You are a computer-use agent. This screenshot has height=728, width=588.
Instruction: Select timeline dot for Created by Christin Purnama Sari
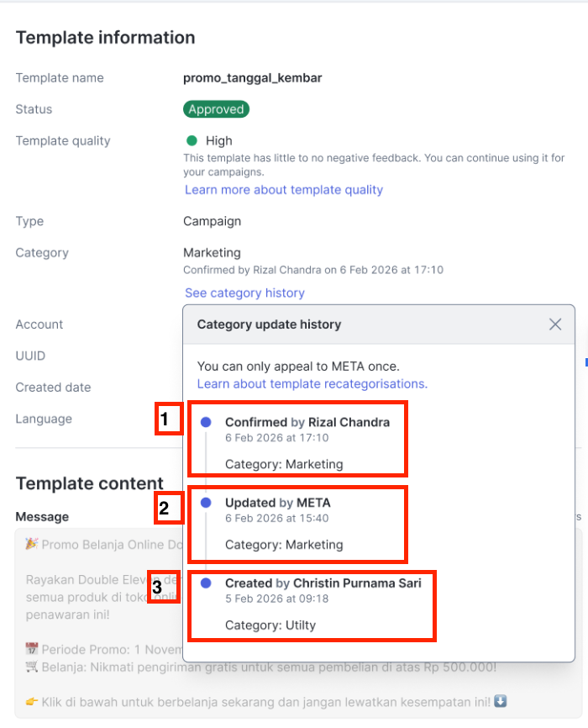[206, 583]
